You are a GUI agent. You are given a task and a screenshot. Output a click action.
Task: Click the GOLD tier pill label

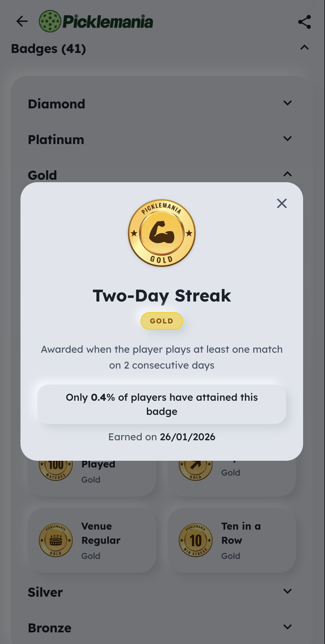click(x=161, y=321)
